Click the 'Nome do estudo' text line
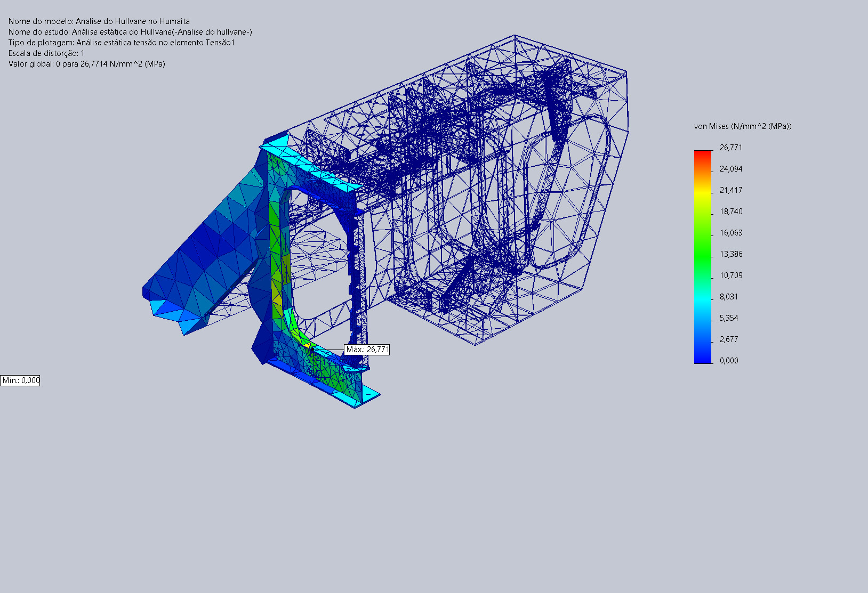The height and width of the screenshot is (593, 868). click(130, 32)
